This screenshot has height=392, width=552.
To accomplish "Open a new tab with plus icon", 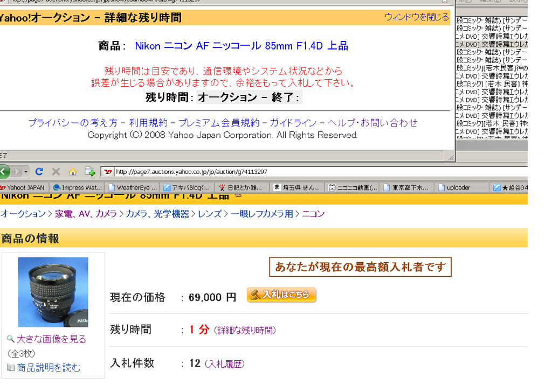I will pos(90,172).
